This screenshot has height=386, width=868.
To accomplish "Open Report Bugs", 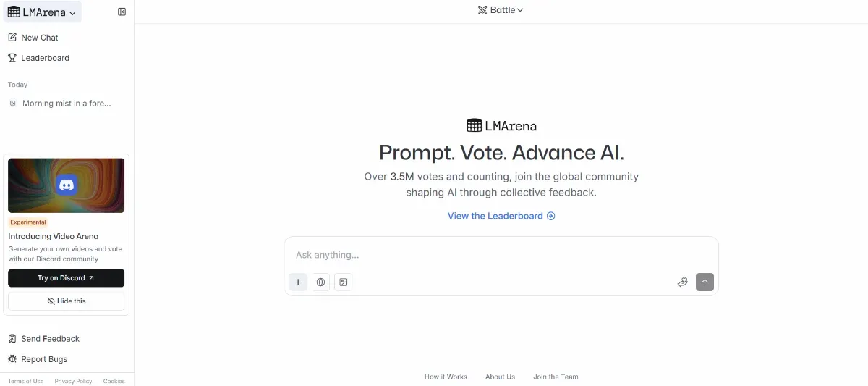I will pos(43,359).
